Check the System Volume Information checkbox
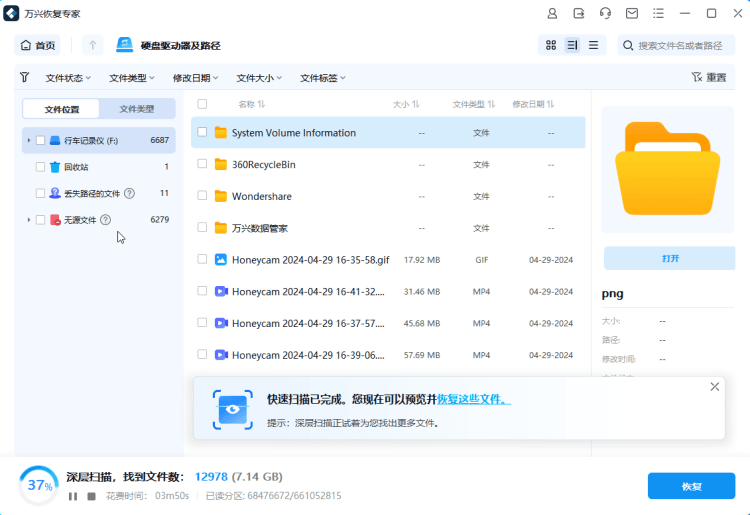 pyautogui.click(x=202, y=131)
